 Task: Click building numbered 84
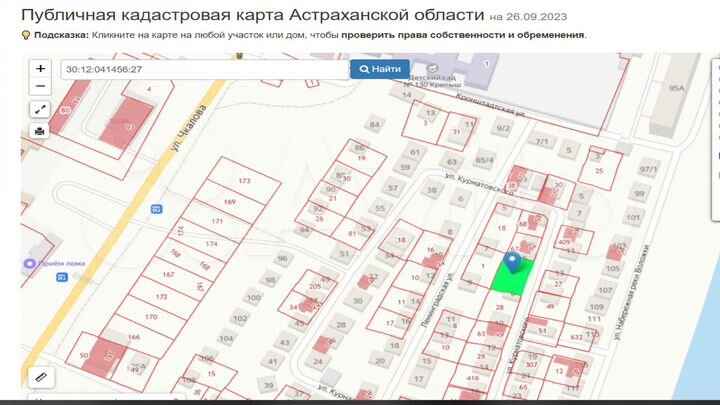(x=375, y=124)
